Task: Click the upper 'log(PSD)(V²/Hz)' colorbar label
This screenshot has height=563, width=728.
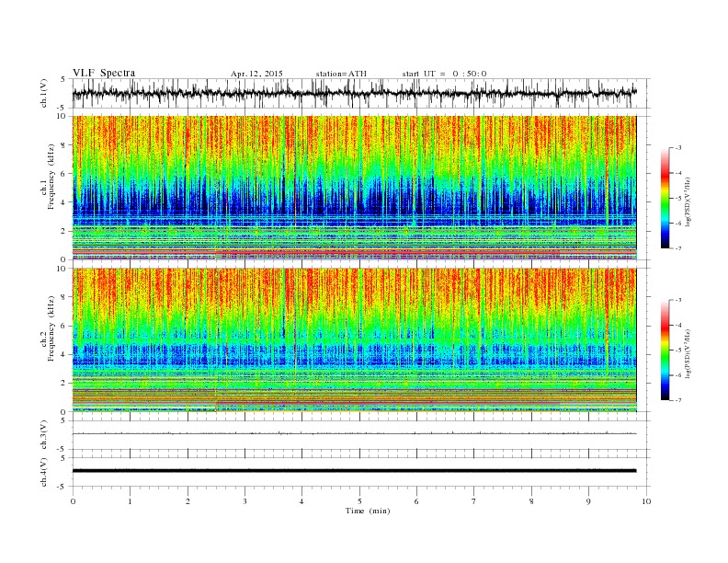Action: point(688,201)
